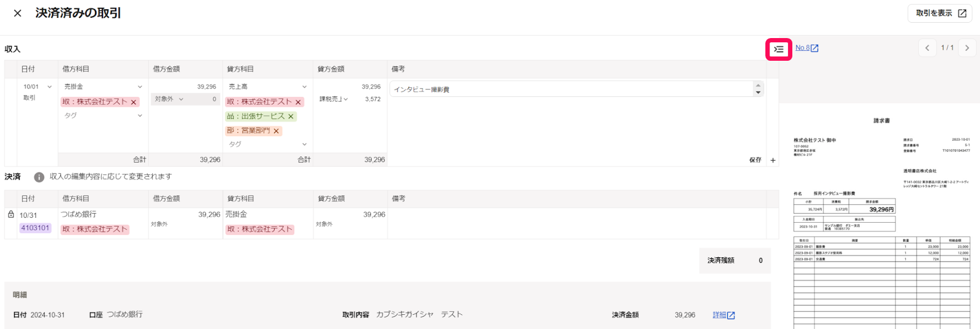Collapse the receipt side panel icon
The width and height of the screenshot is (980, 329).
[x=779, y=49]
